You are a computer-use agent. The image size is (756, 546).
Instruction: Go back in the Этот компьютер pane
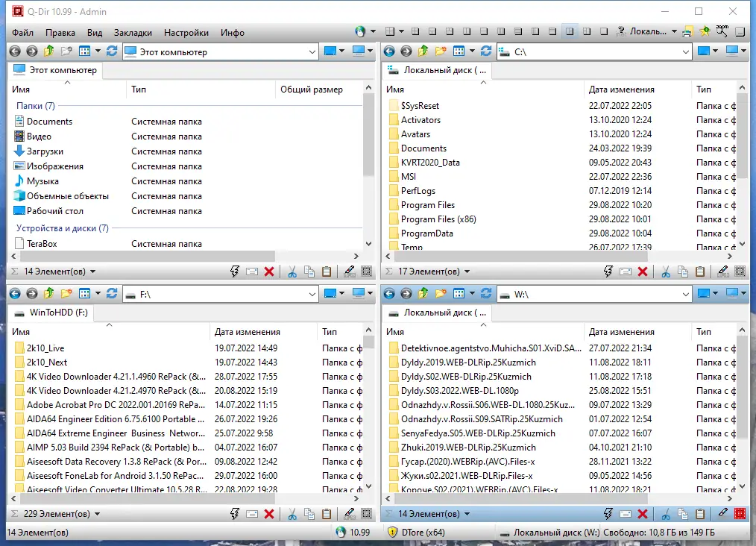(15, 51)
